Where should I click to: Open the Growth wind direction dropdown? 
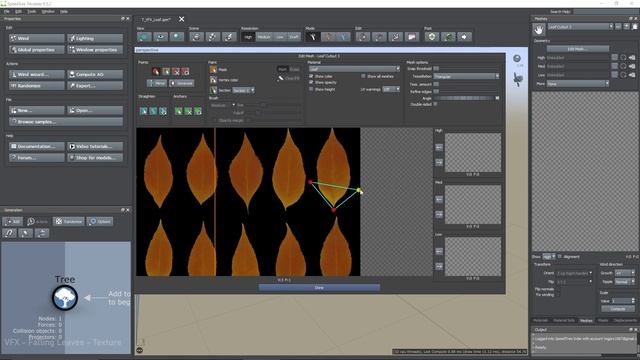624,273
